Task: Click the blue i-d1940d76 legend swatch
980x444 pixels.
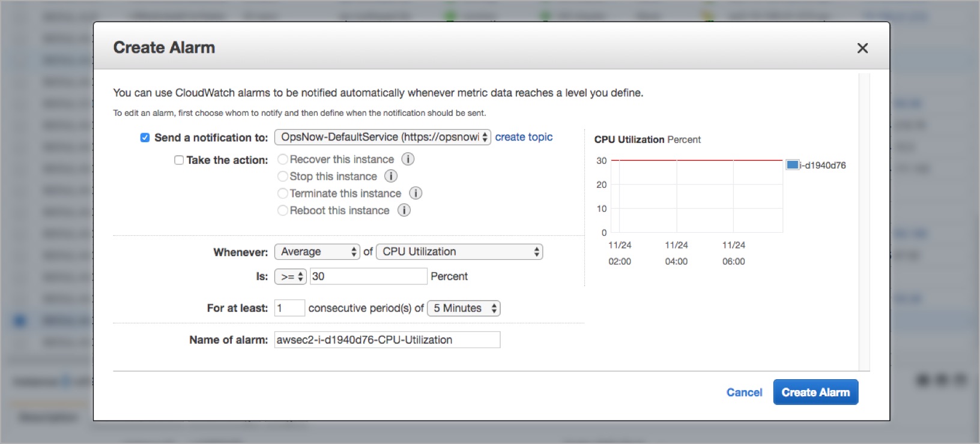Action: 792,165
